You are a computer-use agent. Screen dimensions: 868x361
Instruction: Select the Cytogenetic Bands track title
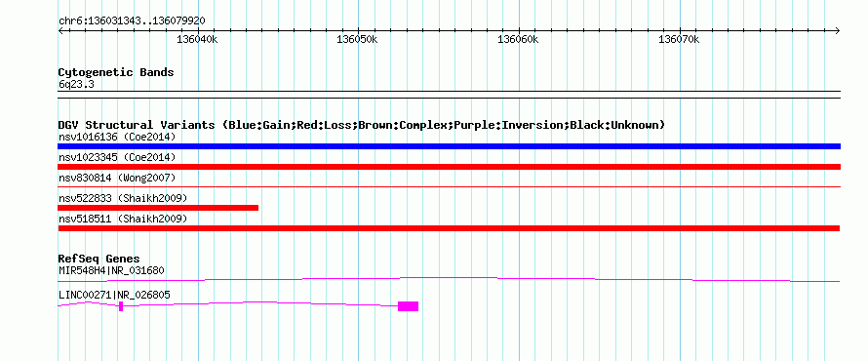click(x=116, y=72)
